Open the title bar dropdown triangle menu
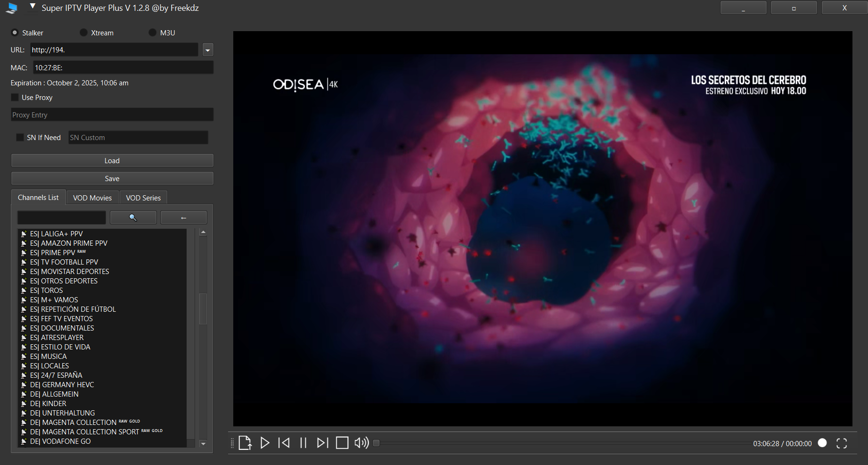Screen dimensions: 868x465 (33, 7)
